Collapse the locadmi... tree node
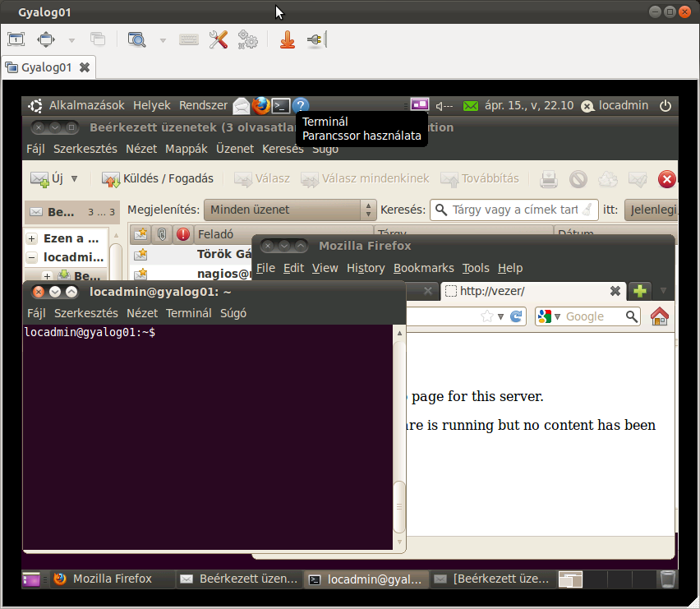700x609 pixels. [32, 257]
